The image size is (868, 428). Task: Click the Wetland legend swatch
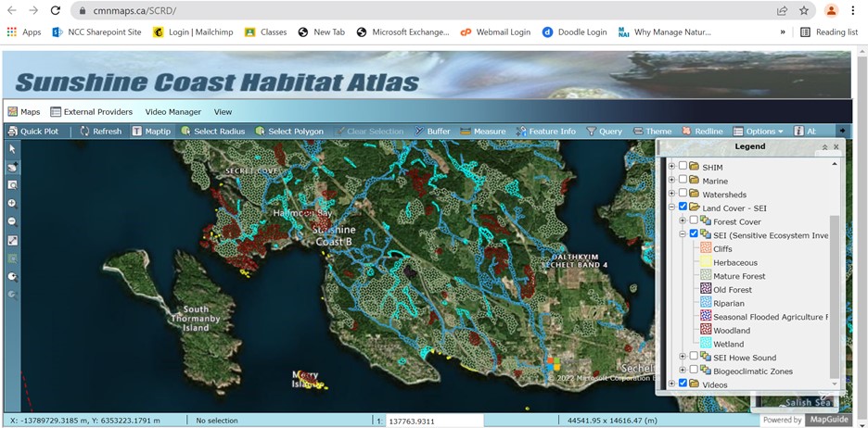706,344
